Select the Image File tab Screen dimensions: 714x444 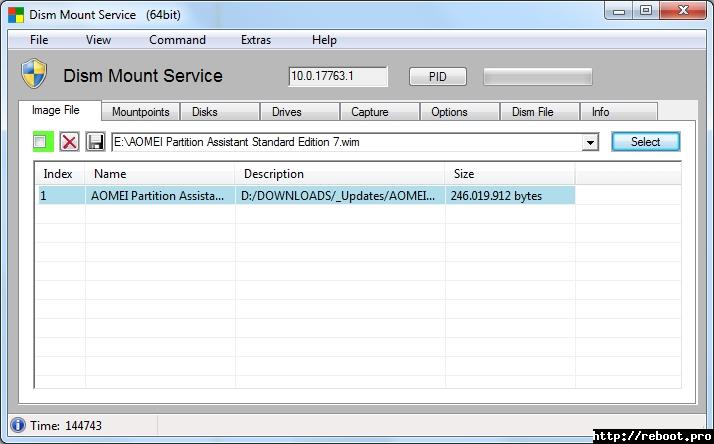(60, 110)
